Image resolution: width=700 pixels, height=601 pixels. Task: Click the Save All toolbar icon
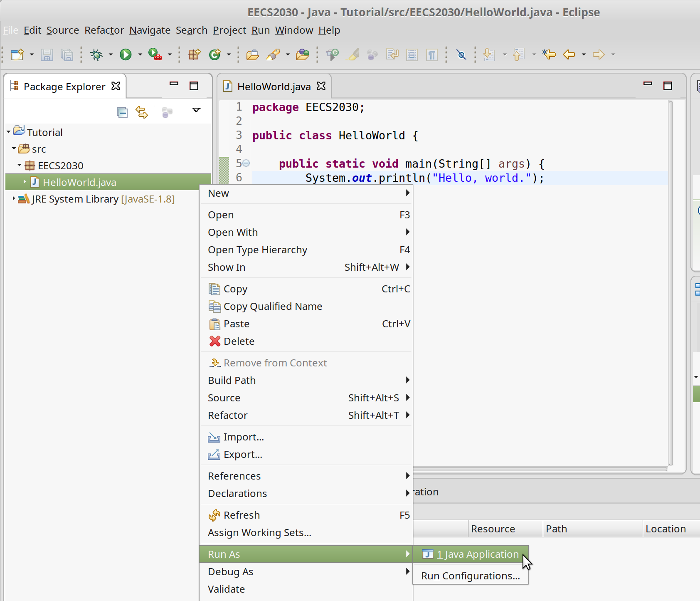click(x=67, y=54)
